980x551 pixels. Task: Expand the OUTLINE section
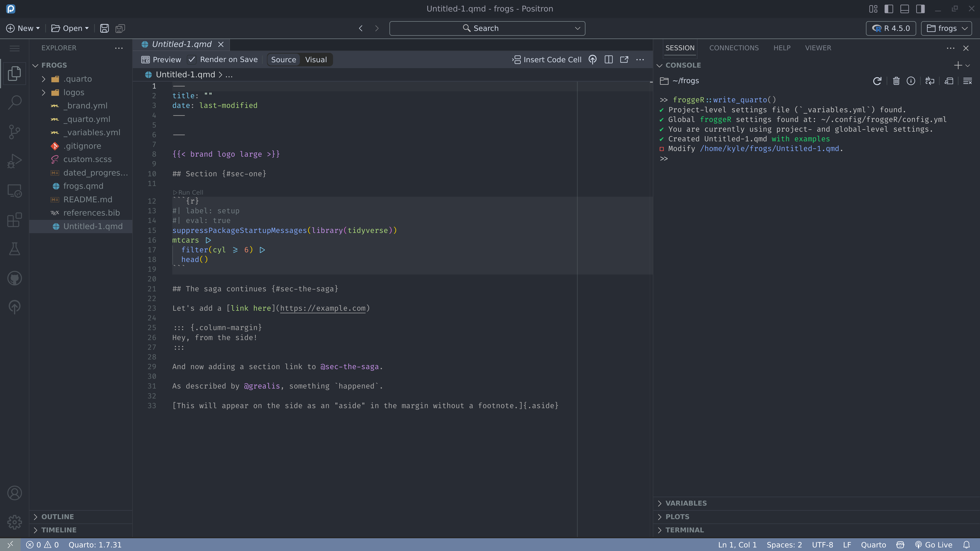click(81, 517)
